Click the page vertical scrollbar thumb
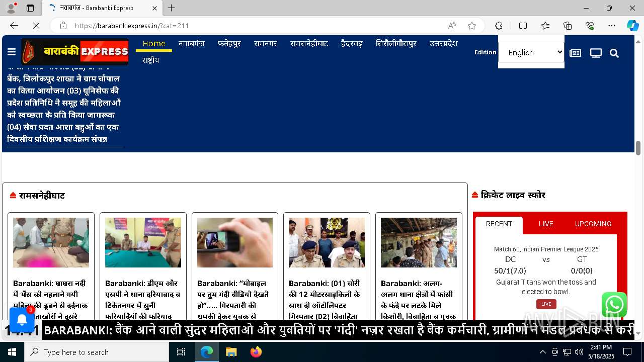This screenshot has height=362, width=644. 638,148
